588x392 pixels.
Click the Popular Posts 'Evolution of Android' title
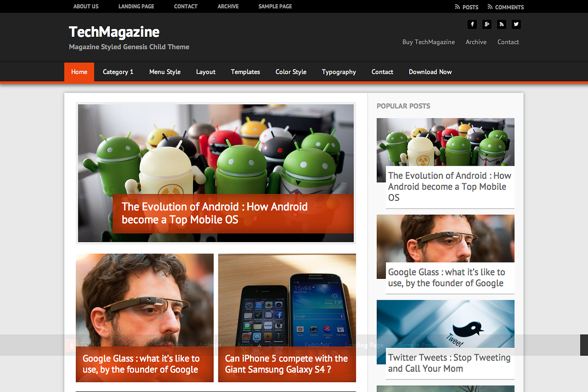(450, 187)
